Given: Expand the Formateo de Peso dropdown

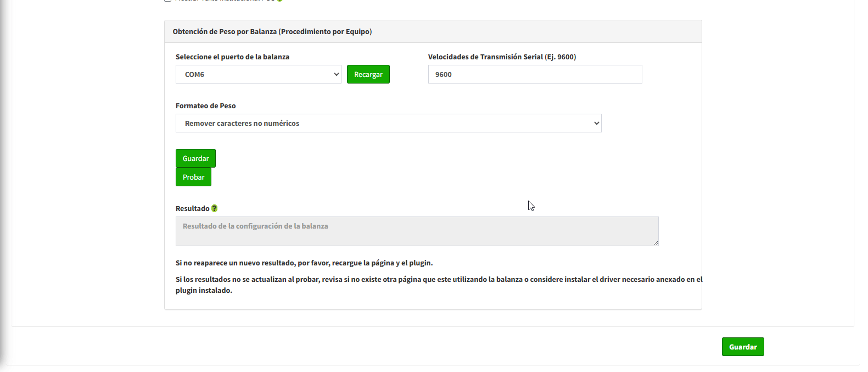Looking at the screenshot, I should tap(388, 123).
